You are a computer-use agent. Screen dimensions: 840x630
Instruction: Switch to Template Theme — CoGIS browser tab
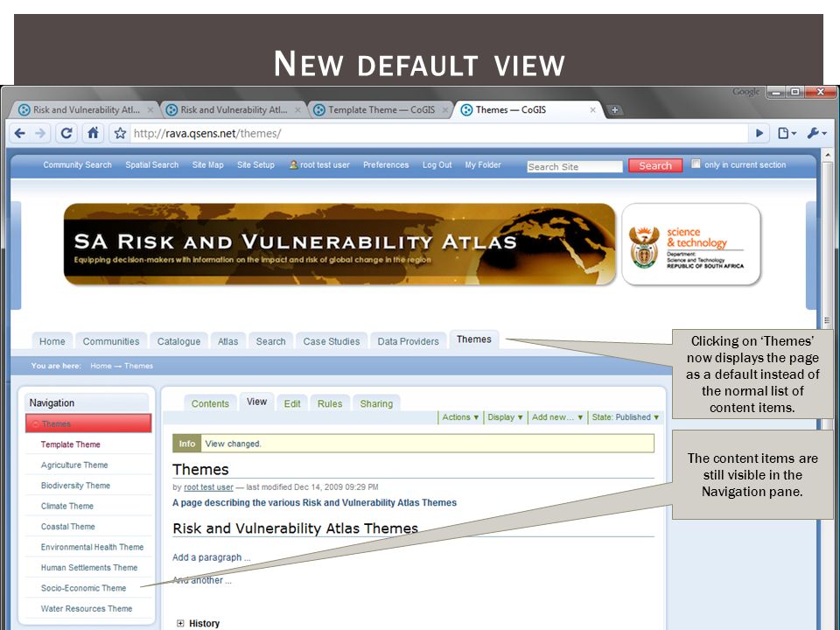[x=381, y=110]
